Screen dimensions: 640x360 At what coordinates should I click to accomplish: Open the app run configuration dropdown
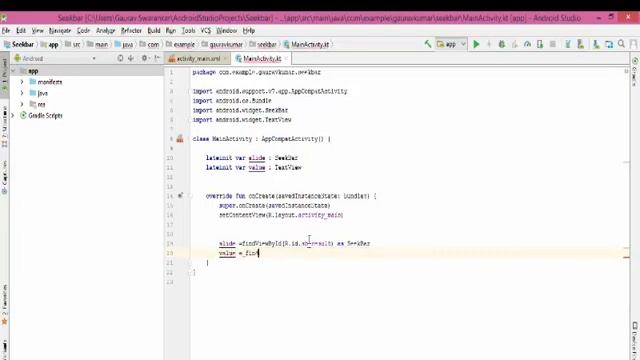(451, 44)
